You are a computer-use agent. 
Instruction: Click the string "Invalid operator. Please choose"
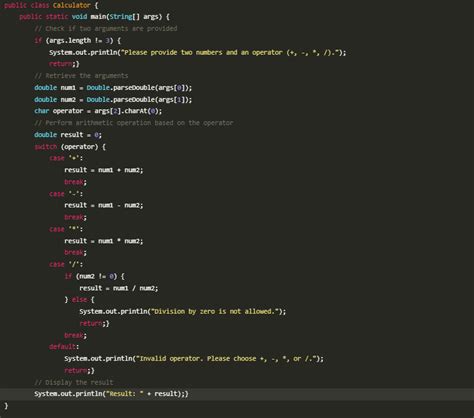(x=197, y=359)
